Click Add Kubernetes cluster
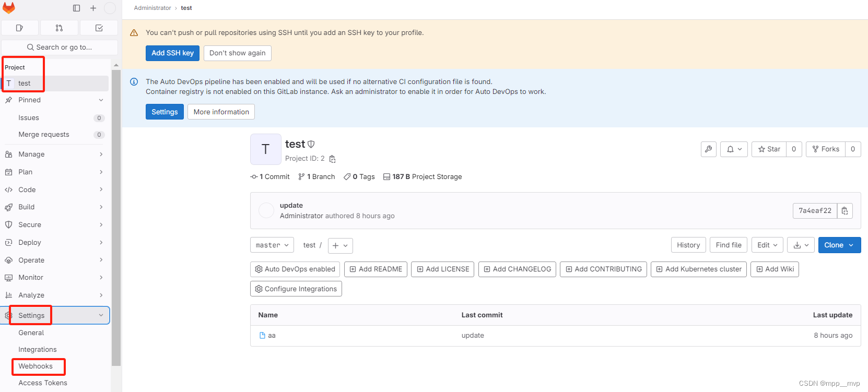The height and width of the screenshot is (392, 868). click(x=699, y=269)
